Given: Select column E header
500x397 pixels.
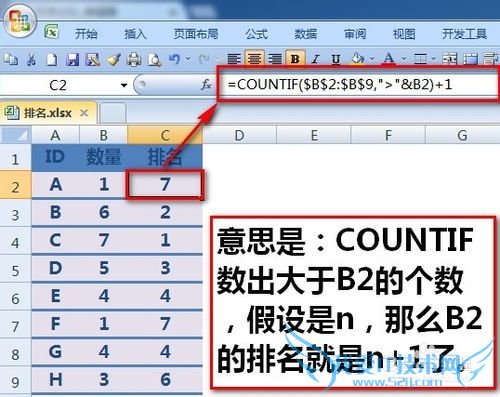Looking at the screenshot, I should (x=314, y=135).
